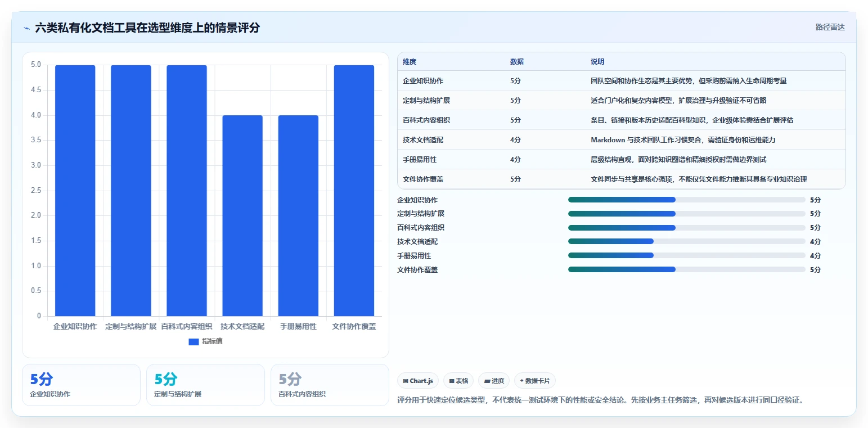Click table cell 企业知识协作

pyautogui.click(x=423, y=81)
